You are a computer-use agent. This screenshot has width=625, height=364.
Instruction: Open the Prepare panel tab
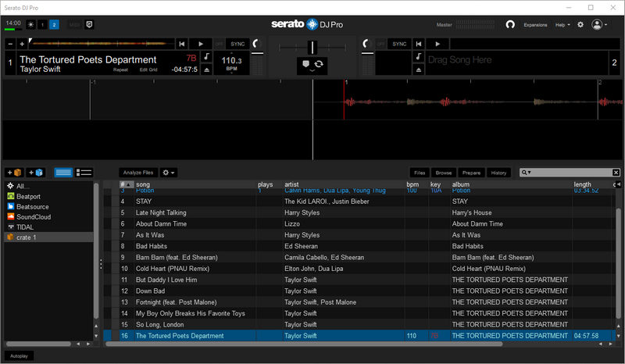(x=471, y=173)
